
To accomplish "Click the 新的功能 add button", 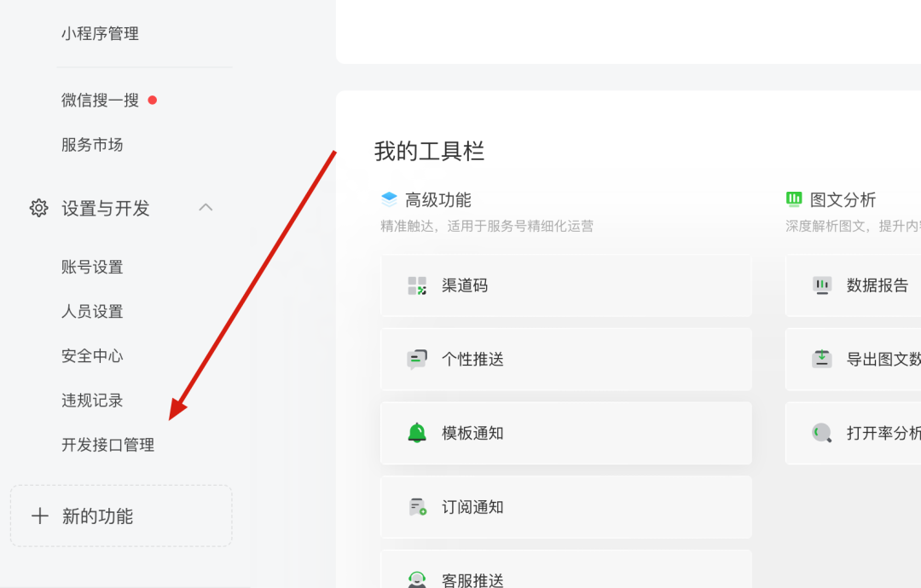I will coord(121,516).
